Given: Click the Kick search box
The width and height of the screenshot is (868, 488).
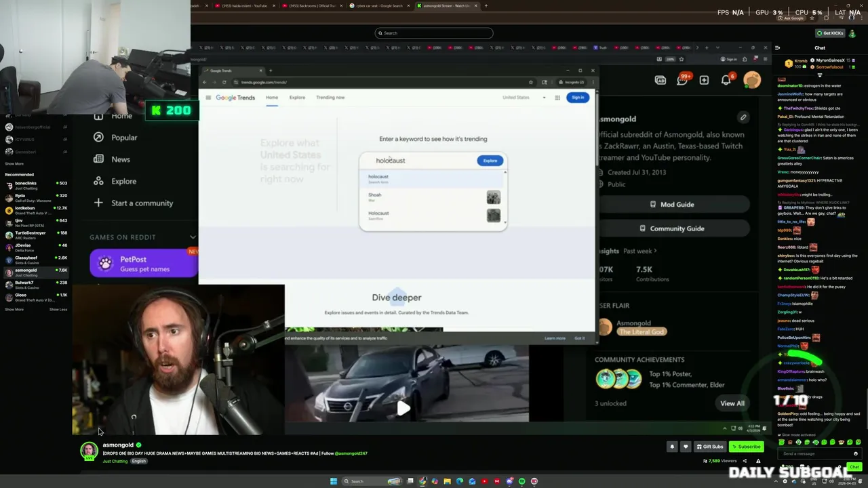Looking at the screenshot, I should click(x=434, y=33).
